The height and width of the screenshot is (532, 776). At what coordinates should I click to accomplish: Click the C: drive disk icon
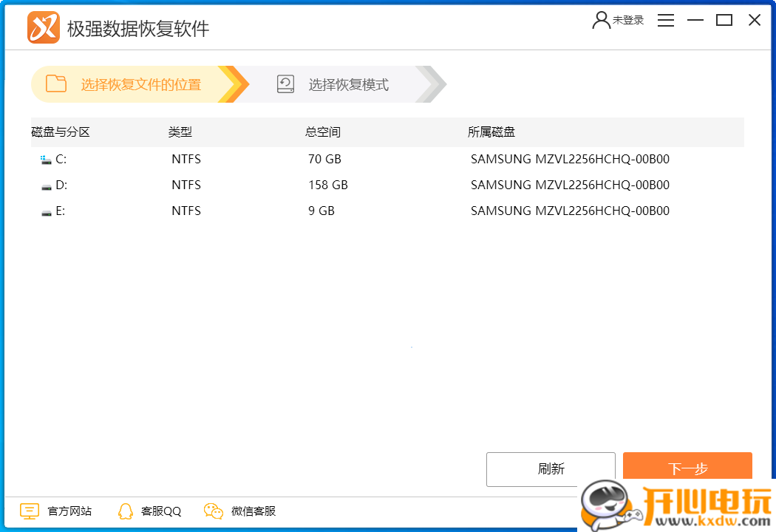[x=46, y=158]
